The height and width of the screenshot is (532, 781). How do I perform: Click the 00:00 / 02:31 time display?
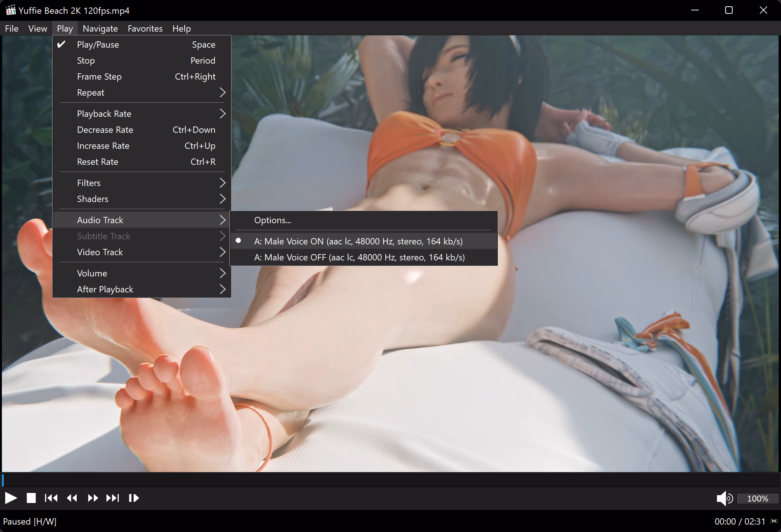[740, 521]
